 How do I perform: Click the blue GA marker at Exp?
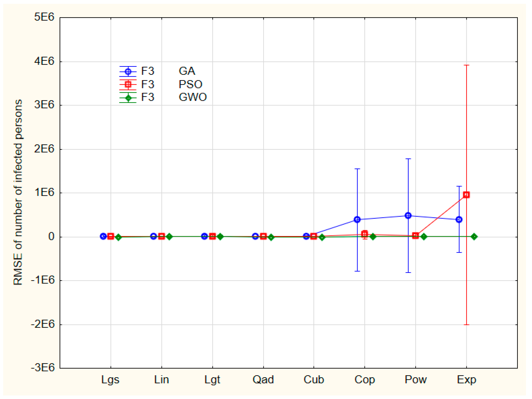coord(459,219)
